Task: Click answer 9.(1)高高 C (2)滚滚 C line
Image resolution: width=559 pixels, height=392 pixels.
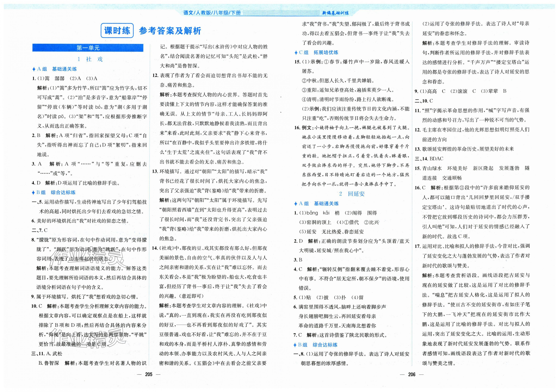Action: 460,91
